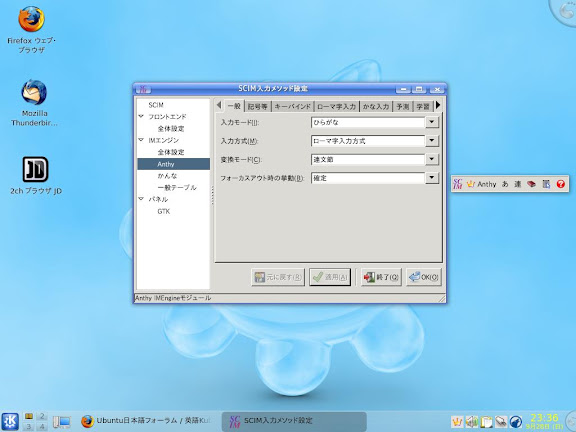
Task: Click the crown SCIM tray icon
Action: click(457, 422)
